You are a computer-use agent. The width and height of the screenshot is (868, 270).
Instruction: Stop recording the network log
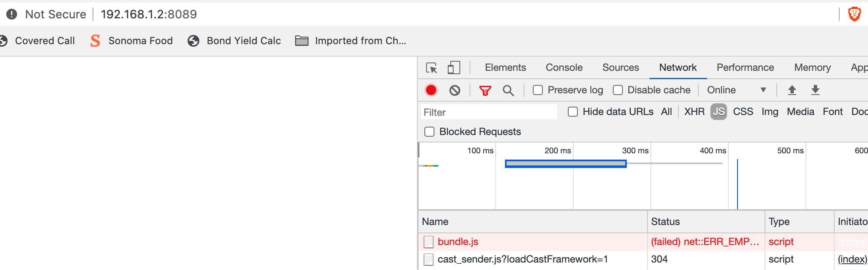(x=431, y=90)
